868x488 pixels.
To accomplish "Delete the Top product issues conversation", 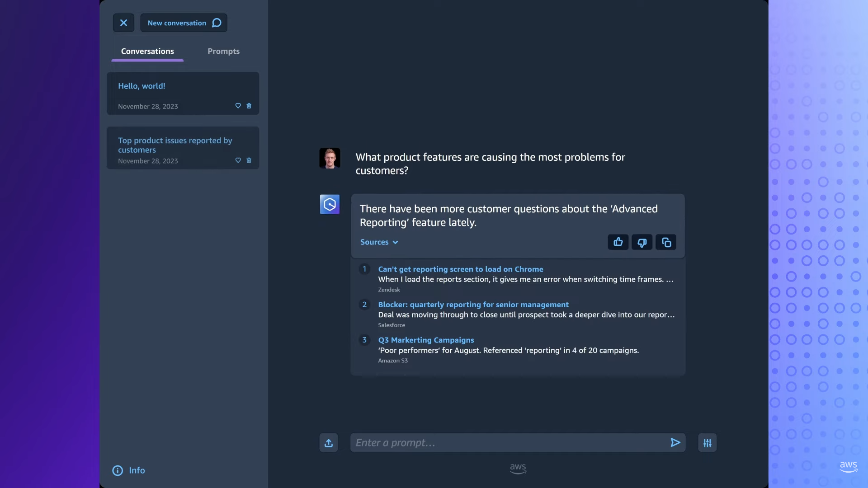I will coord(249,160).
